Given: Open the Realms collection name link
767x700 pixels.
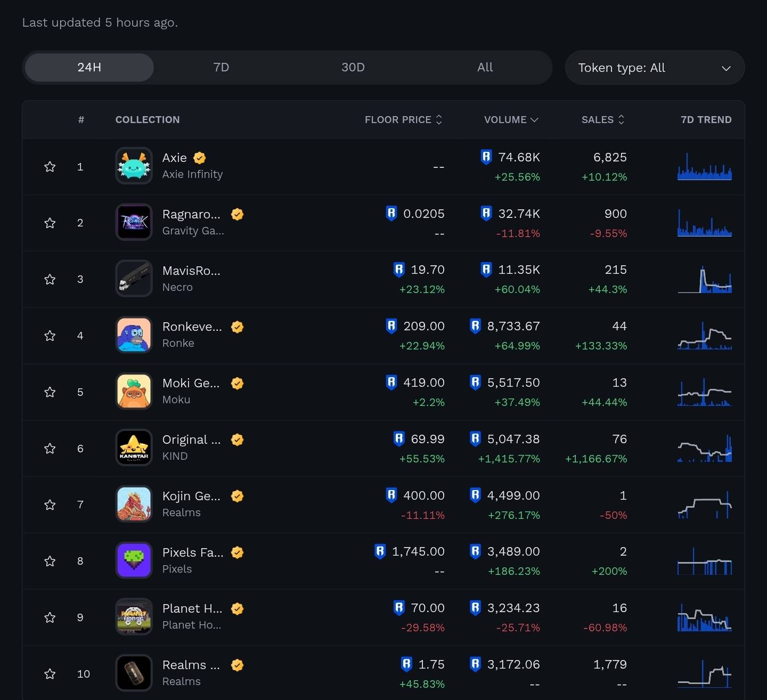Looking at the screenshot, I should [x=191, y=665].
